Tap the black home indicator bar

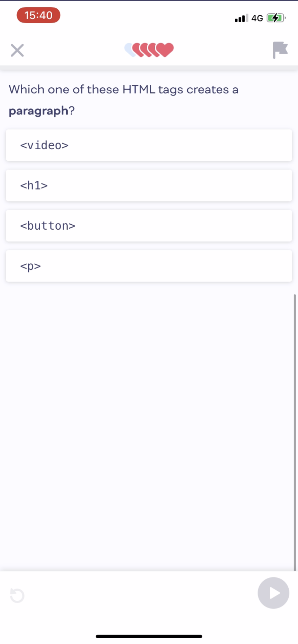pos(149,636)
